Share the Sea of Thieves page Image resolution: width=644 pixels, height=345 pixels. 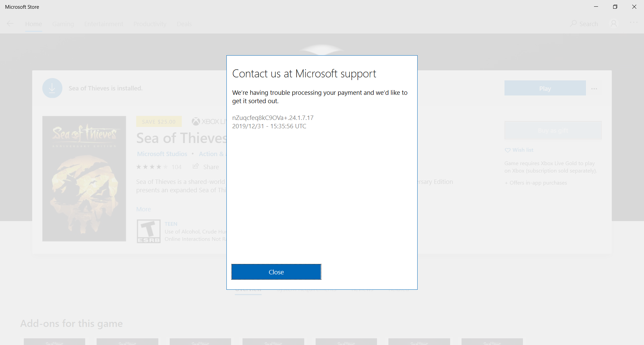coord(206,166)
